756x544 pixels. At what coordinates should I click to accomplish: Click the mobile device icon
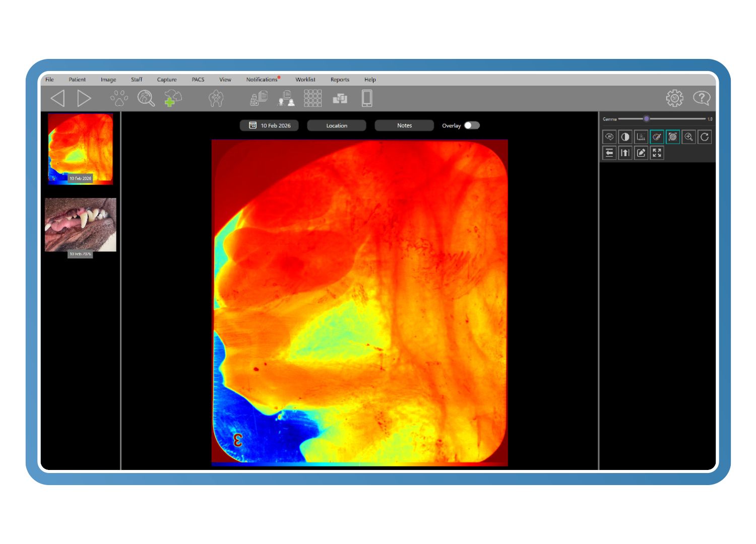point(367,98)
